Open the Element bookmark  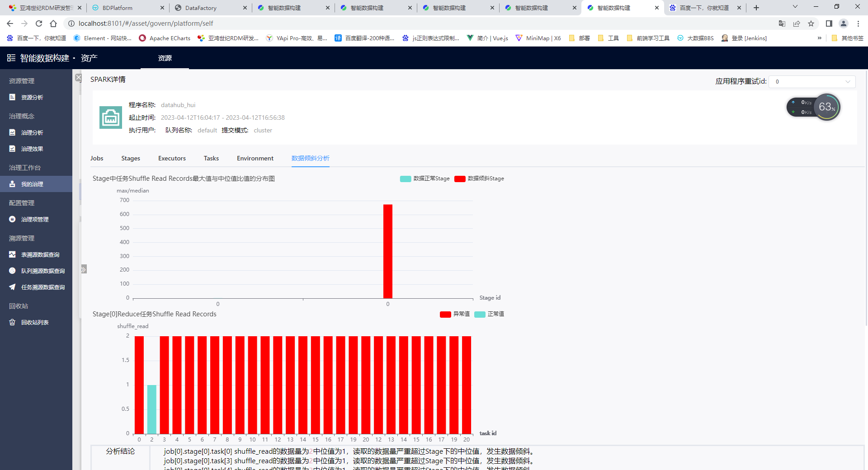coord(103,38)
